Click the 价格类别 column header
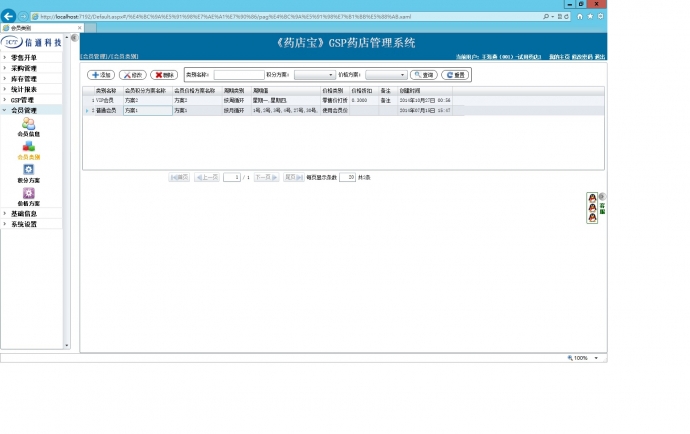The height and width of the screenshot is (434, 690). coord(335,91)
